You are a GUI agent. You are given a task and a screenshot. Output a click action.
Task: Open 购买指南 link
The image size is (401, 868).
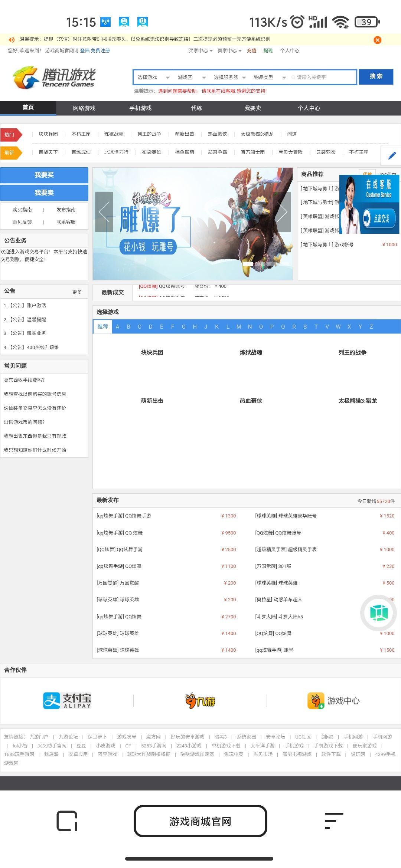pyautogui.click(x=22, y=210)
